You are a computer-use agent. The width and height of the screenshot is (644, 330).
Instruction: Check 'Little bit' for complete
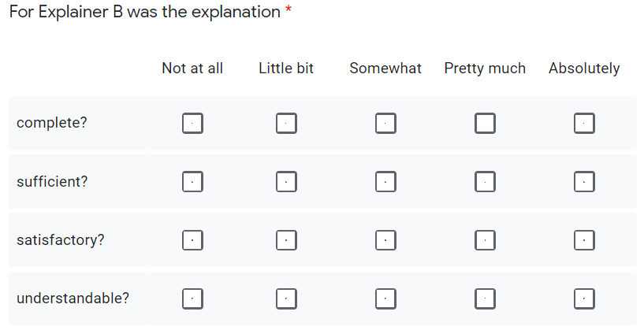(286, 124)
